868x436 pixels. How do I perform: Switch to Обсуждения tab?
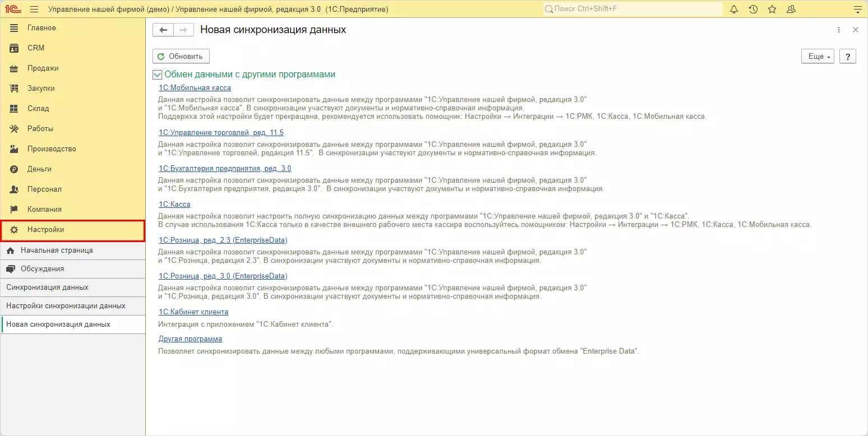73,269
